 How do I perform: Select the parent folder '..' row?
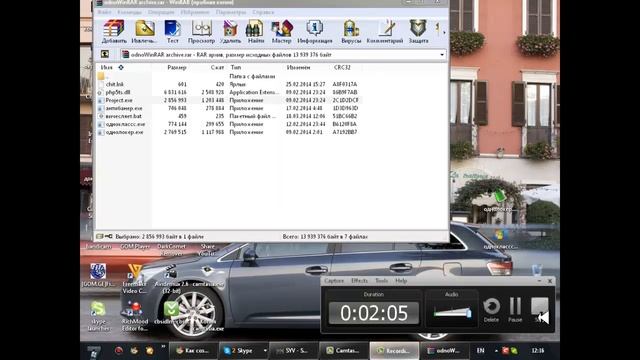coord(229,76)
